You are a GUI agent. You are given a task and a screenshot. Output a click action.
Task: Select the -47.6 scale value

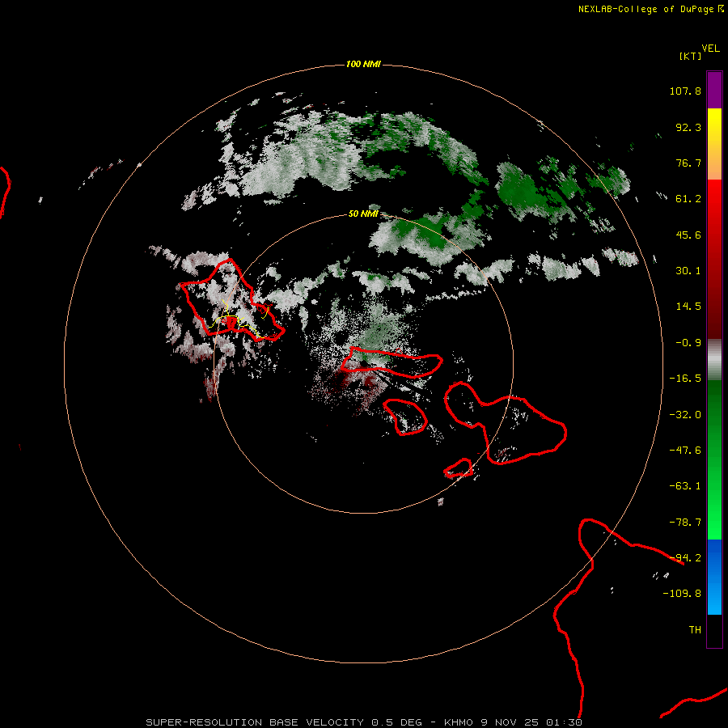(685, 451)
